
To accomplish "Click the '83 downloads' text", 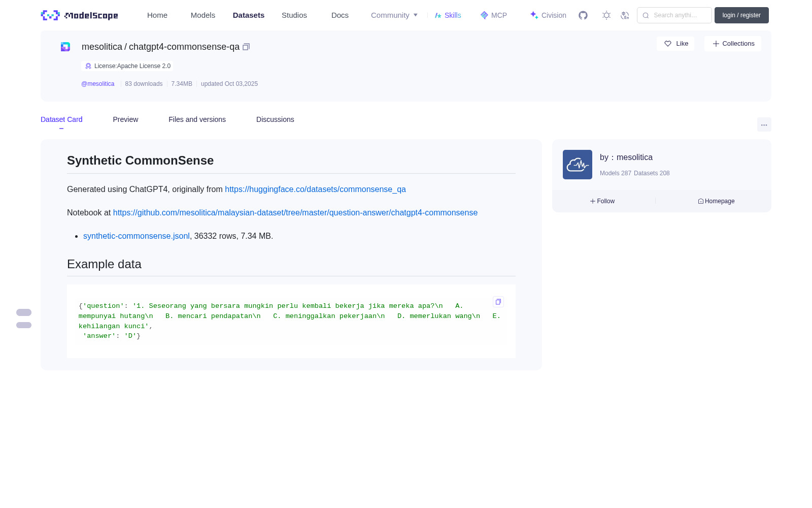I will coord(144,84).
